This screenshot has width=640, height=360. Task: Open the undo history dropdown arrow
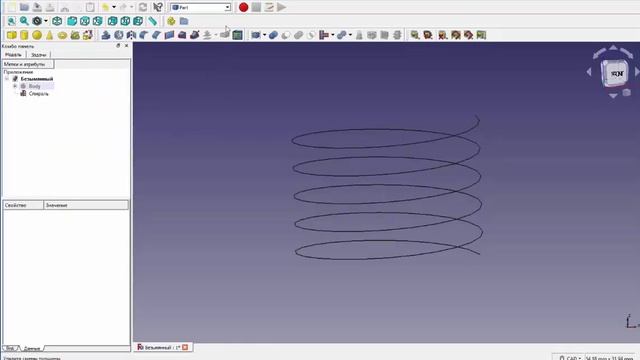pos(114,7)
